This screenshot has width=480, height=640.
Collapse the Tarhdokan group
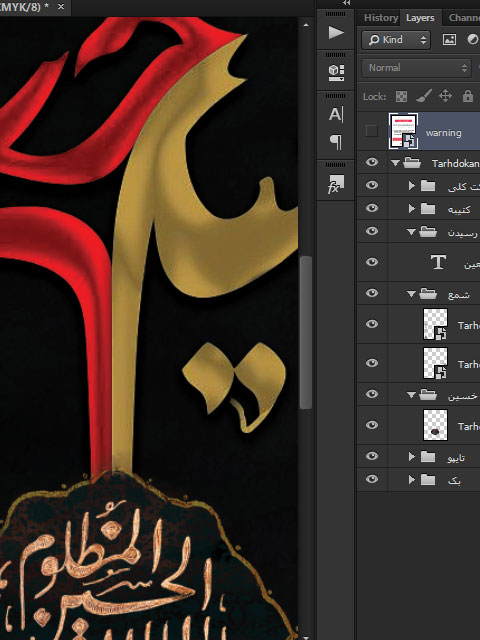click(x=395, y=163)
